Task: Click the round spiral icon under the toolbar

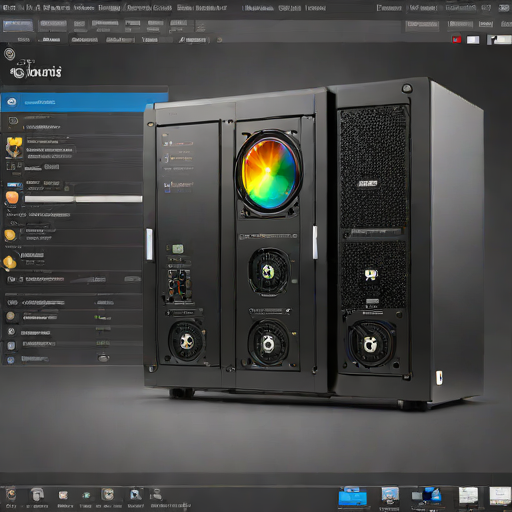Action: (9, 53)
